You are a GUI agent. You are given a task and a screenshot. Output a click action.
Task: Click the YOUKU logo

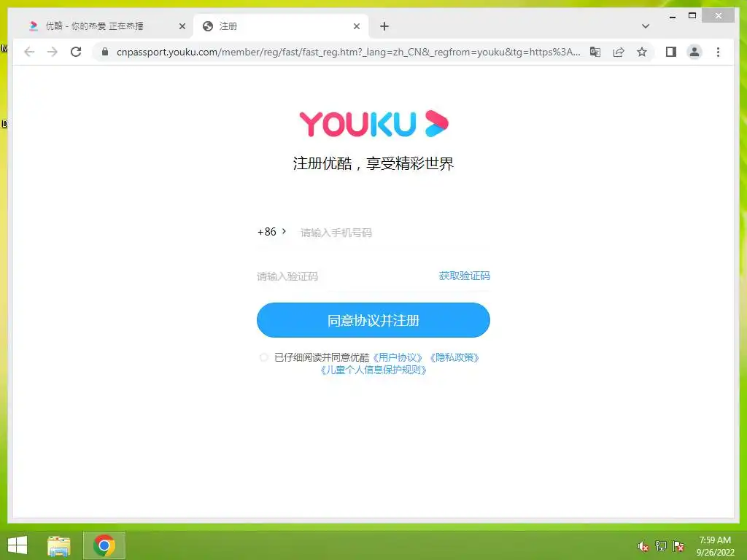(374, 124)
